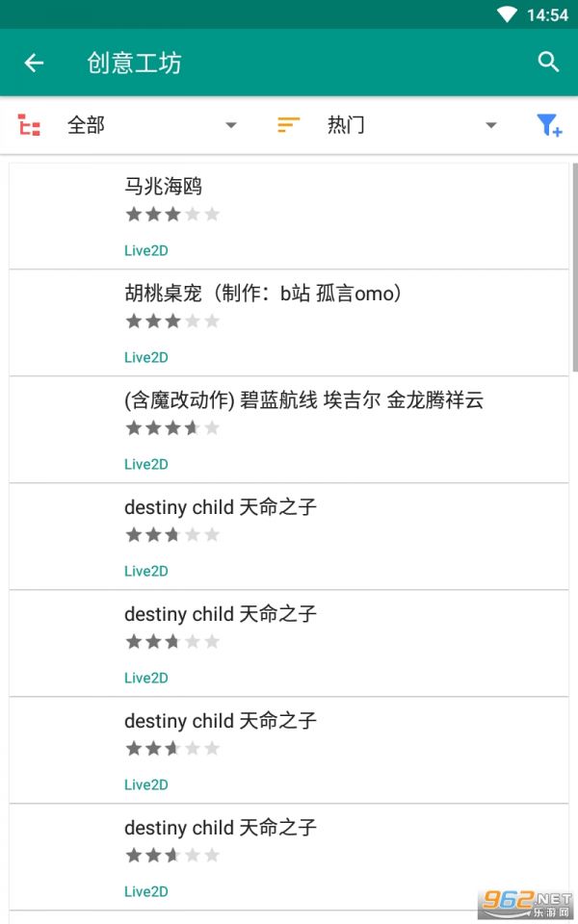Tap the Wi-Fi status bar icon
Image resolution: width=578 pixels, height=924 pixels.
click(507, 14)
